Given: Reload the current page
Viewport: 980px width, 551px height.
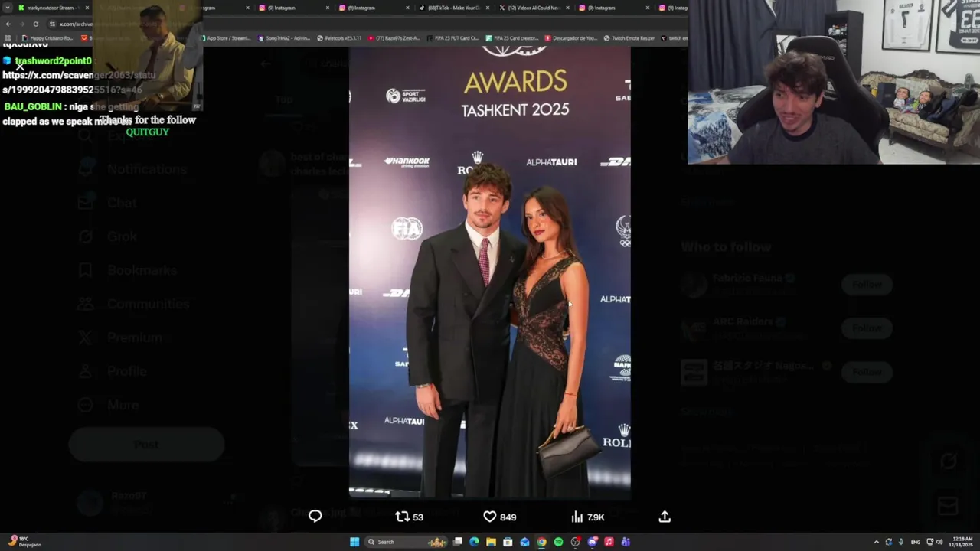Looking at the screenshot, I should 35,24.
